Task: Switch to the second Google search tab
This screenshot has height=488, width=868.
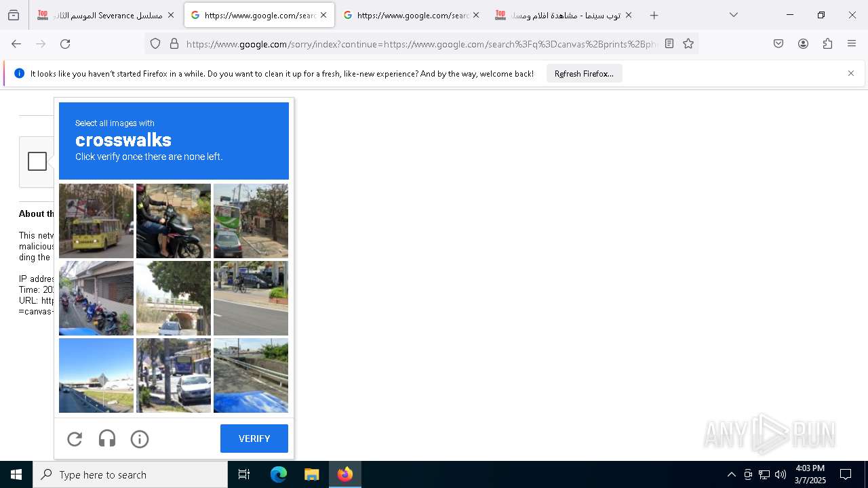Action: pyautogui.click(x=412, y=15)
